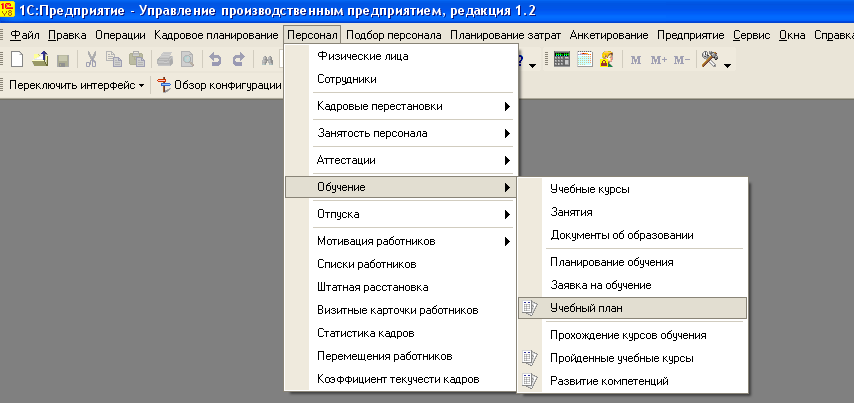
Task: Create a new document with toolbar icon
Action: 17,59
